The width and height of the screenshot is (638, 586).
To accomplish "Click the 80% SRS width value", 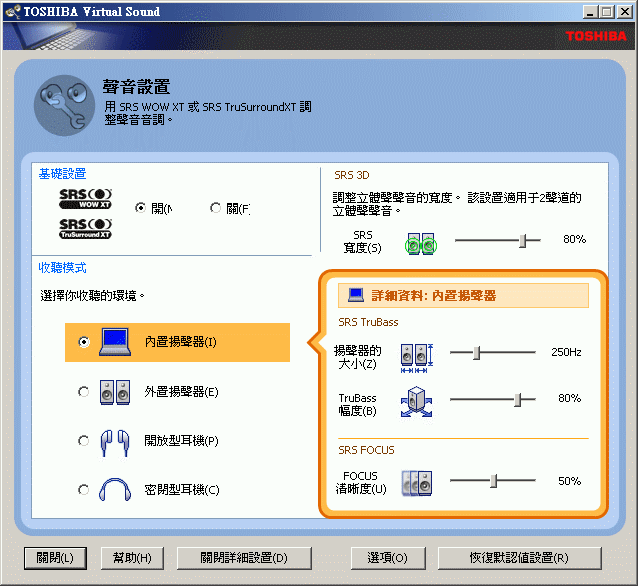I will [575, 239].
